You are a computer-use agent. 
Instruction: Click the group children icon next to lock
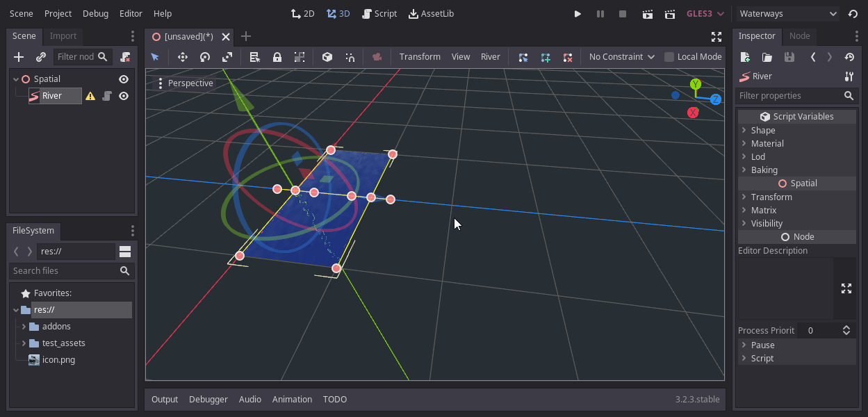(300, 57)
